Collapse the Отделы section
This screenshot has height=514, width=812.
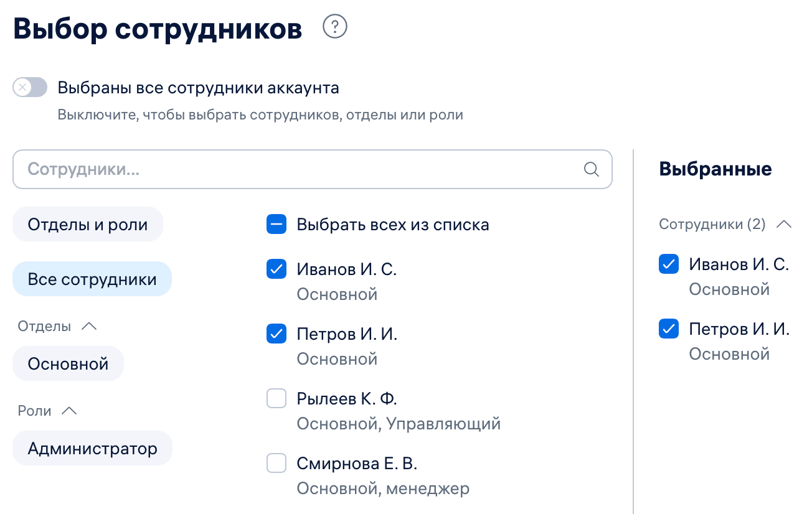click(89, 325)
